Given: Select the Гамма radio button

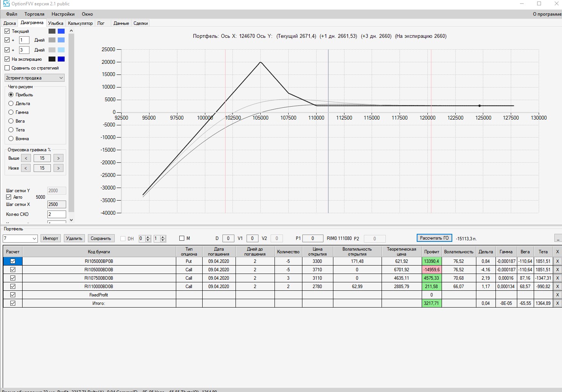Looking at the screenshot, I should [11, 112].
